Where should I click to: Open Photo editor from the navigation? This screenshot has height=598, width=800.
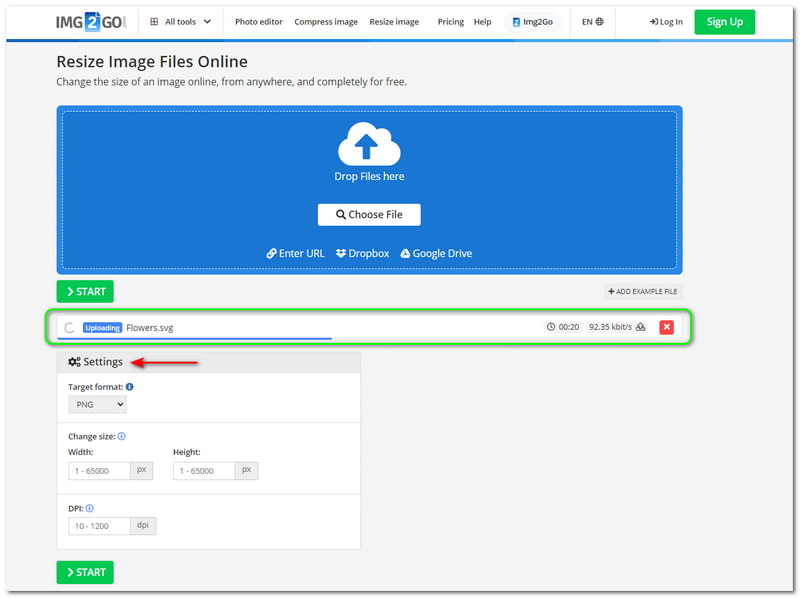coord(258,22)
